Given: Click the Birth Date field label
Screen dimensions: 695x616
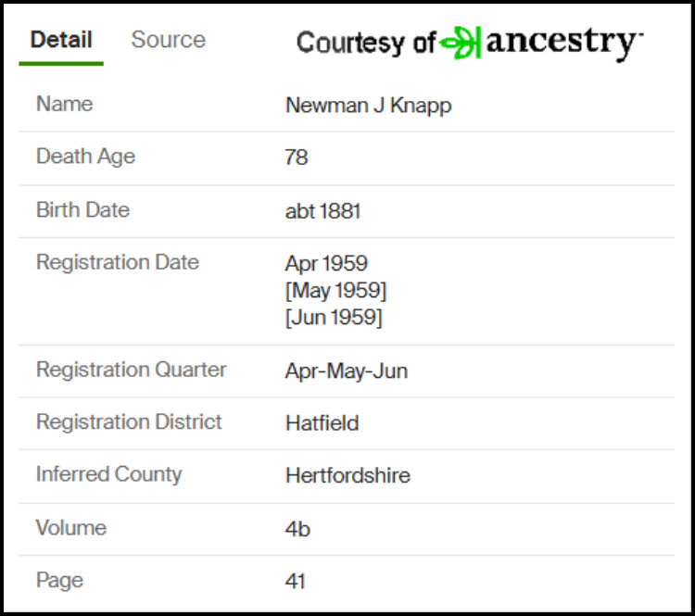Looking at the screenshot, I should [82, 209].
